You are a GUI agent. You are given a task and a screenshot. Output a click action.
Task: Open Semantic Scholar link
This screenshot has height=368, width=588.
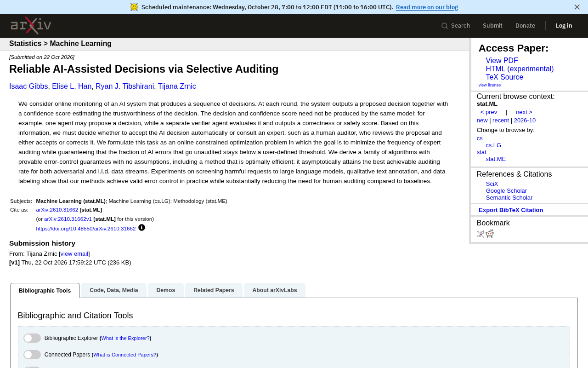click(x=509, y=198)
